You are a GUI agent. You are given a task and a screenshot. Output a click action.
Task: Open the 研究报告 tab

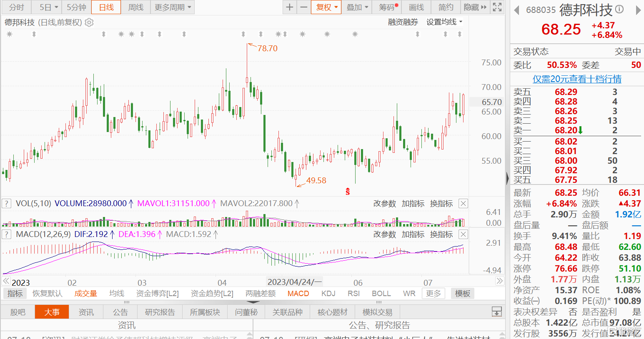pyautogui.click(x=160, y=312)
